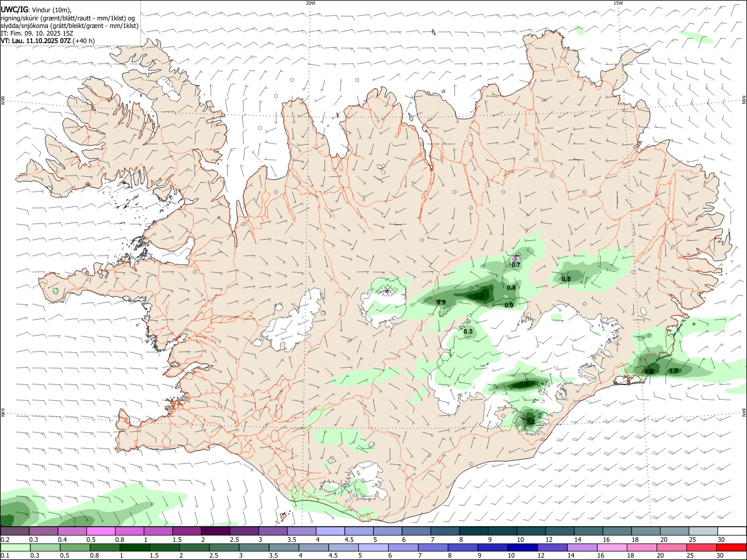Image resolution: width=747 pixels, height=560 pixels.
Task: Pick the deep navy blue 10 swatch in lower scale
Action: pyautogui.click(x=522, y=547)
